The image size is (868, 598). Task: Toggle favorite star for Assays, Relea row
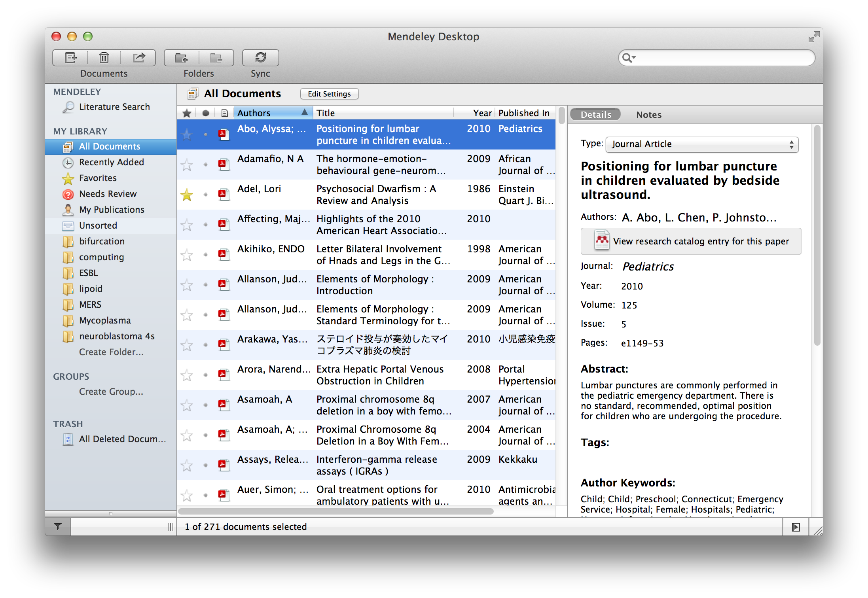coord(187,466)
